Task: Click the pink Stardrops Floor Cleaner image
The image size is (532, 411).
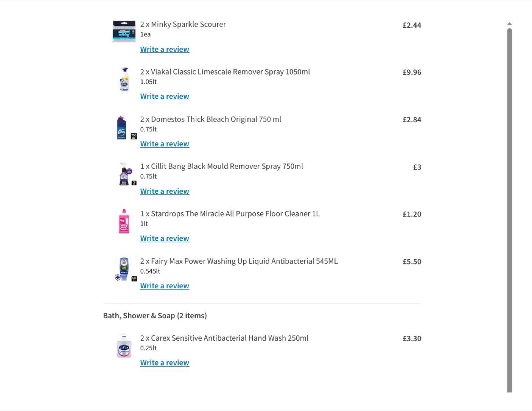Action: click(124, 221)
